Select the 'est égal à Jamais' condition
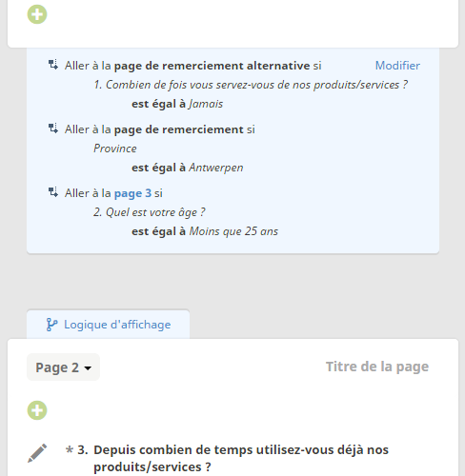 [x=177, y=104]
